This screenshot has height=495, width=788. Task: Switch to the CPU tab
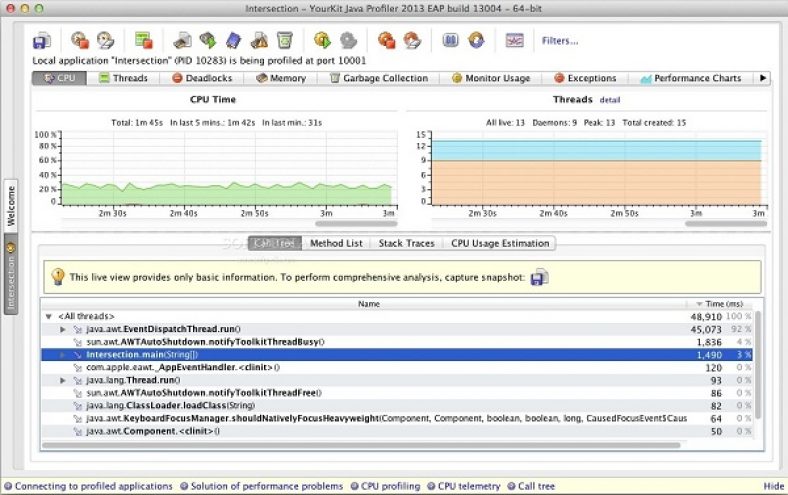point(59,78)
